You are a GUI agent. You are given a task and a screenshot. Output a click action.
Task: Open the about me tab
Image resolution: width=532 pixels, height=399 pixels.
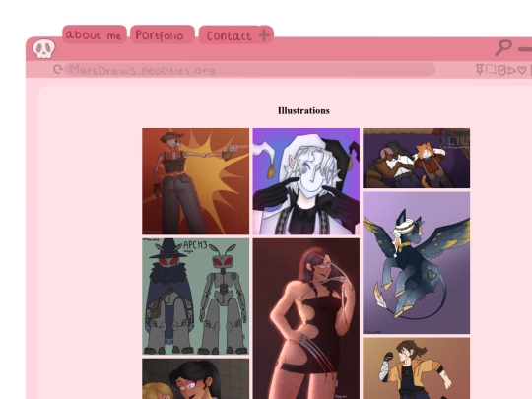point(94,34)
